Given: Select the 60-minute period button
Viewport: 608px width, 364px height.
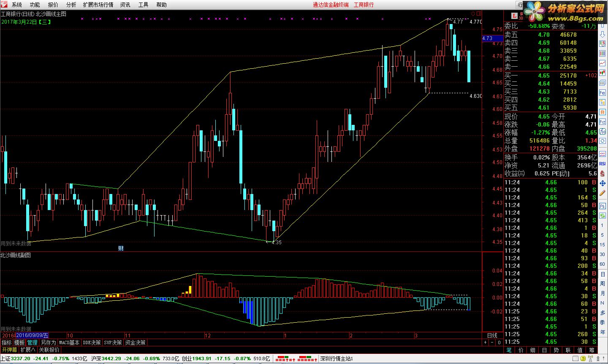Looking at the screenshot, I should 603,264.
